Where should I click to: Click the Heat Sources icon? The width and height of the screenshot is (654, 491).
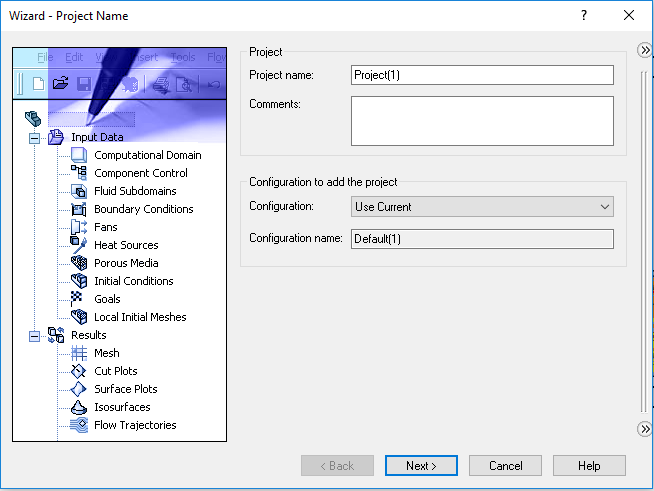coord(79,245)
